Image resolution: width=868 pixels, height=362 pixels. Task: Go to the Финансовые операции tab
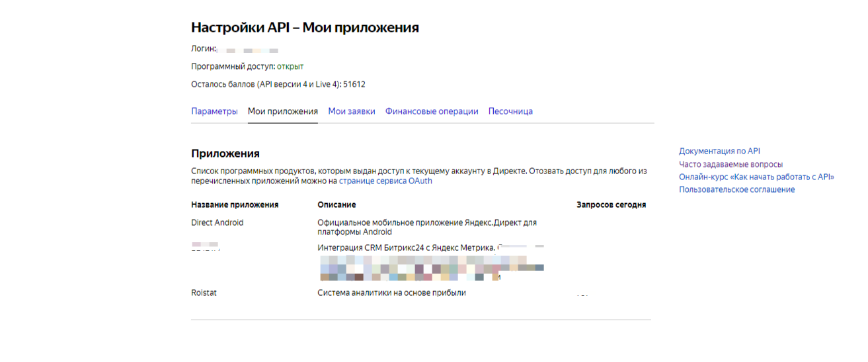(x=432, y=111)
